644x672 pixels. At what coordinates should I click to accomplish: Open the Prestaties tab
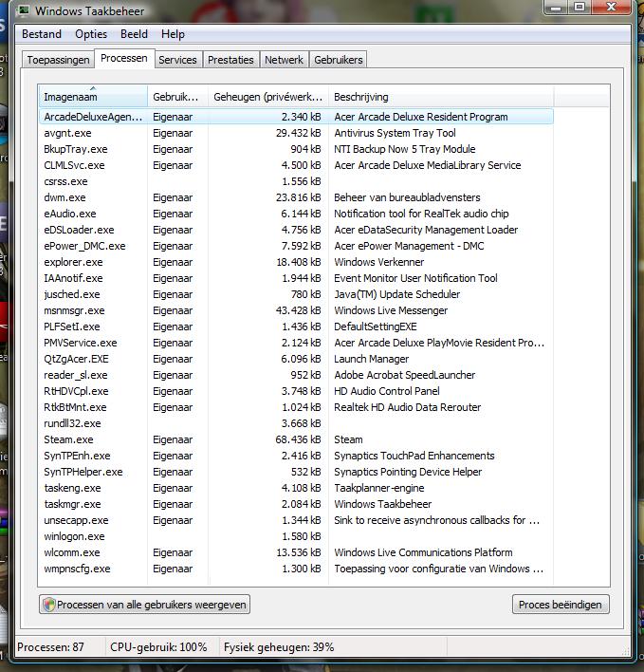[x=230, y=60]
